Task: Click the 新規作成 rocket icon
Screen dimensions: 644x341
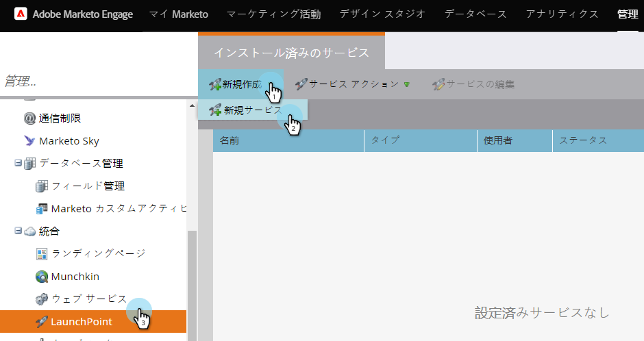Action: click(215, 84)
